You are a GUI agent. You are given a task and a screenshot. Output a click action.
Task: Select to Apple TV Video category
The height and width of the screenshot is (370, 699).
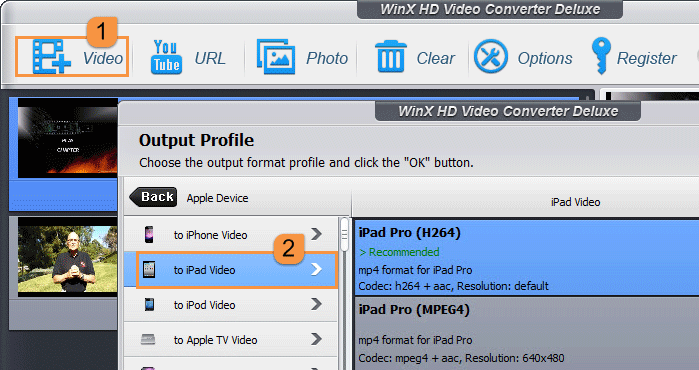click(x=230, y=340)
